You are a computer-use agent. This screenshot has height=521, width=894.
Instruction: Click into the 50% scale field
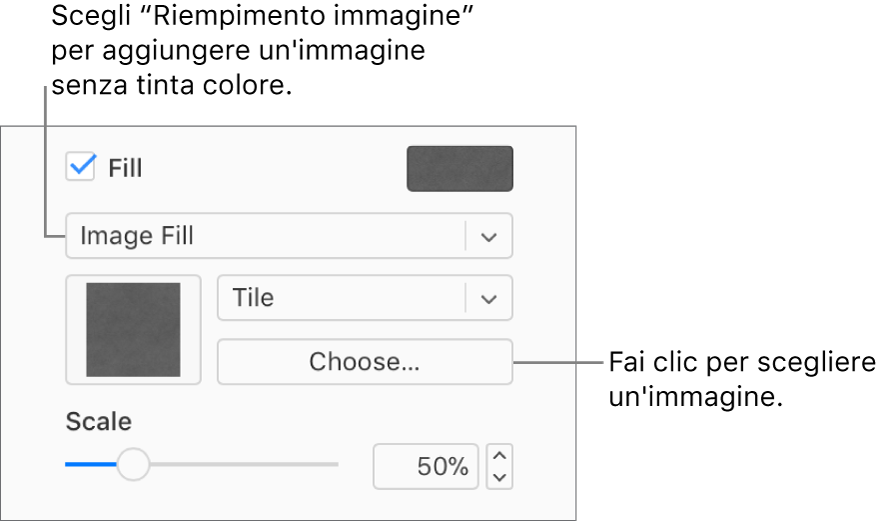(x=425, y=466)
